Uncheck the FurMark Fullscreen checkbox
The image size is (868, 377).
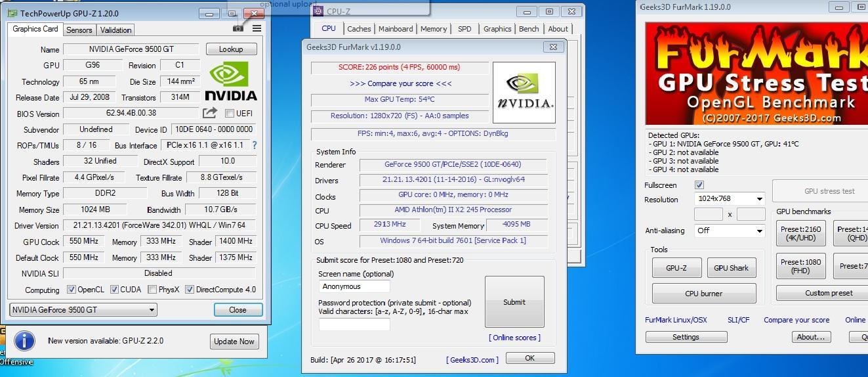click(699, 185)
